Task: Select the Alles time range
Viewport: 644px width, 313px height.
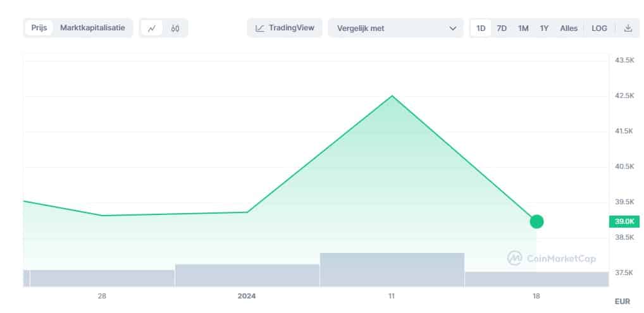Action: (569, 28)
